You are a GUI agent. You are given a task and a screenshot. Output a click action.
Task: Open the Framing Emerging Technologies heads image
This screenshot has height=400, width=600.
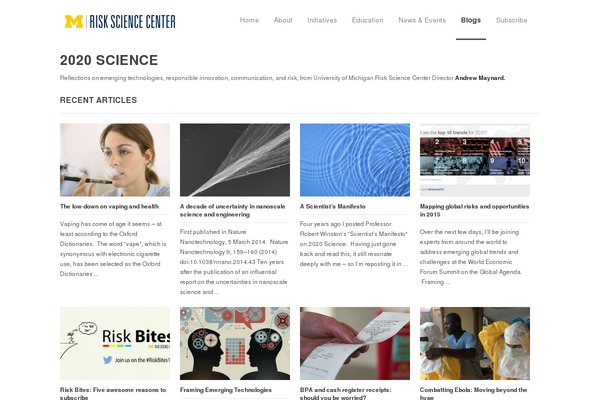[x=235, y=343]
